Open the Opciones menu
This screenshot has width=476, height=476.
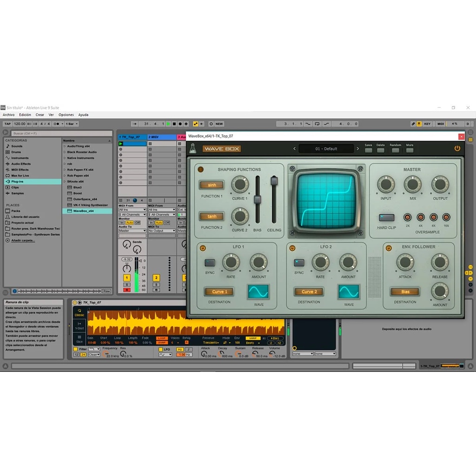(x=66, y=115)
